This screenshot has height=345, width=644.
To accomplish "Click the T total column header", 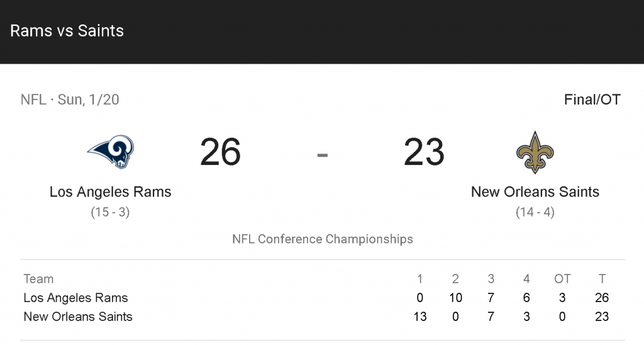I will click(x=602, y=279).
